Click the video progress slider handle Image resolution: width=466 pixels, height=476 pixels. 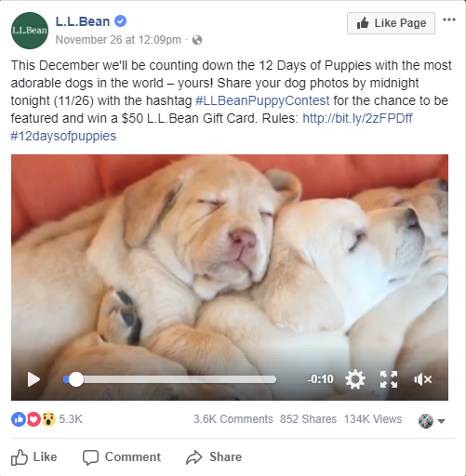coord(76,379)
